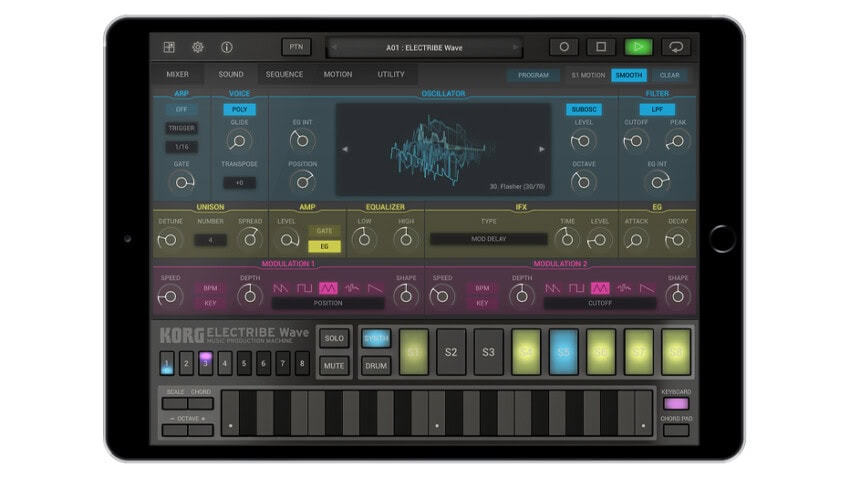Open Modulation 2 CUTOFF destination
Screen dimensions: 850x478
pos(600,303)
